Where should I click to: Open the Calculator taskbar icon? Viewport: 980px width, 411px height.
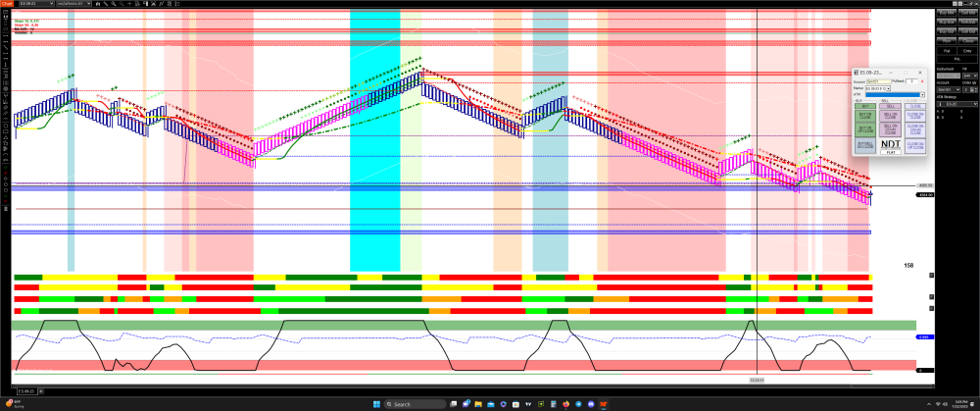pos(553,404)
